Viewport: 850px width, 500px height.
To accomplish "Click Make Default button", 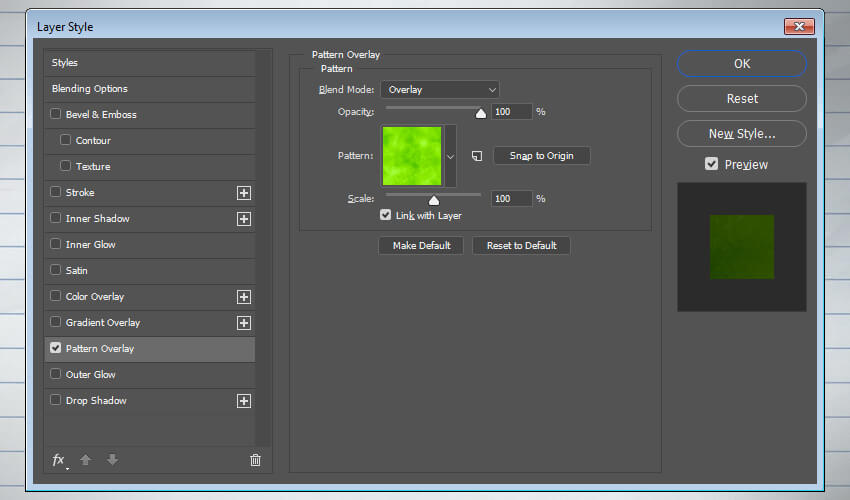I will tap(421, 246).
